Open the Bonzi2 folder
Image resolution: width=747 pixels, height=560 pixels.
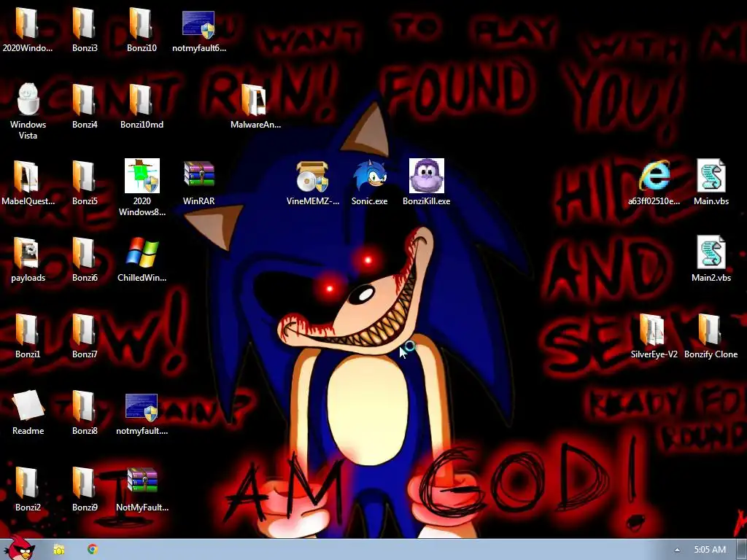tap(27, 483)
